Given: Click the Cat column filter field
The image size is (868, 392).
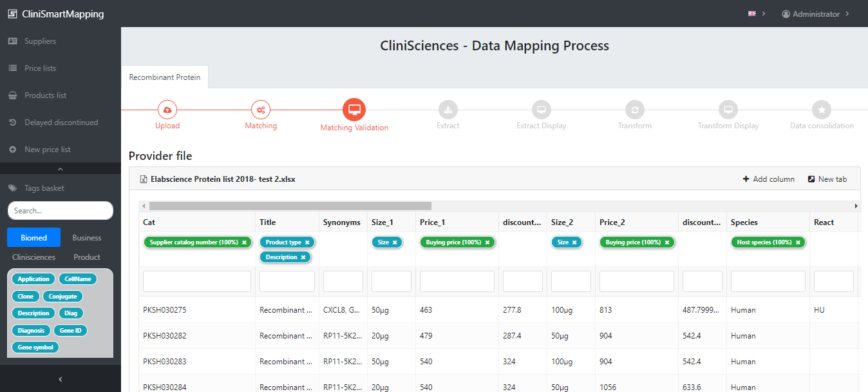Looking at the screenshot, I should [197, 281].
